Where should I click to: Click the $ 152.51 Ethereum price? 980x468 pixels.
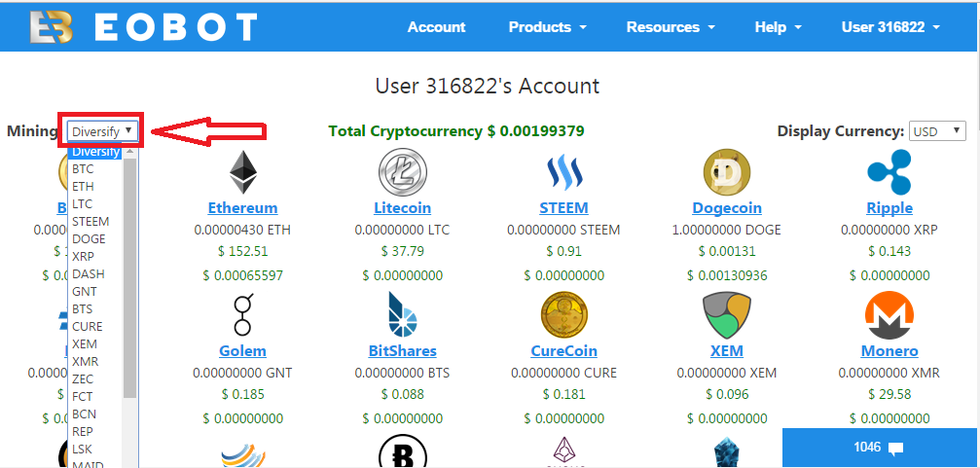click(242, 251)
